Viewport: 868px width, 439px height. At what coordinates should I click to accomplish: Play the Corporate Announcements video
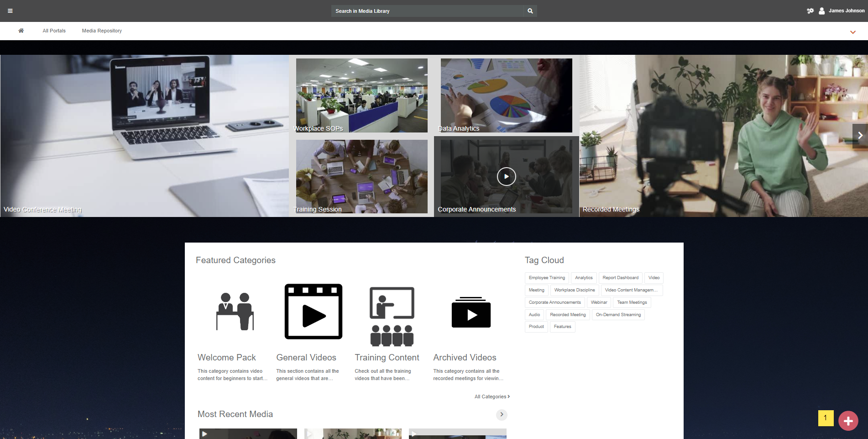(506, 176)
